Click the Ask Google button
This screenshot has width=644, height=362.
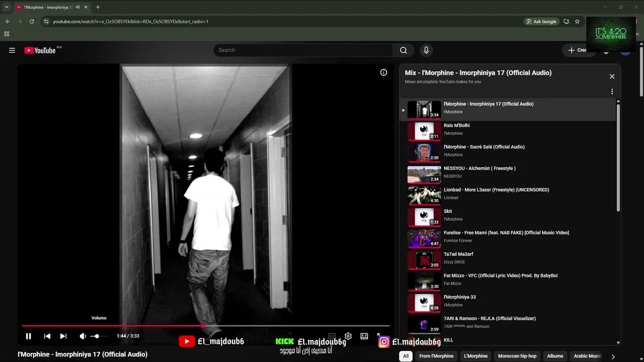[x=541, y=22]
